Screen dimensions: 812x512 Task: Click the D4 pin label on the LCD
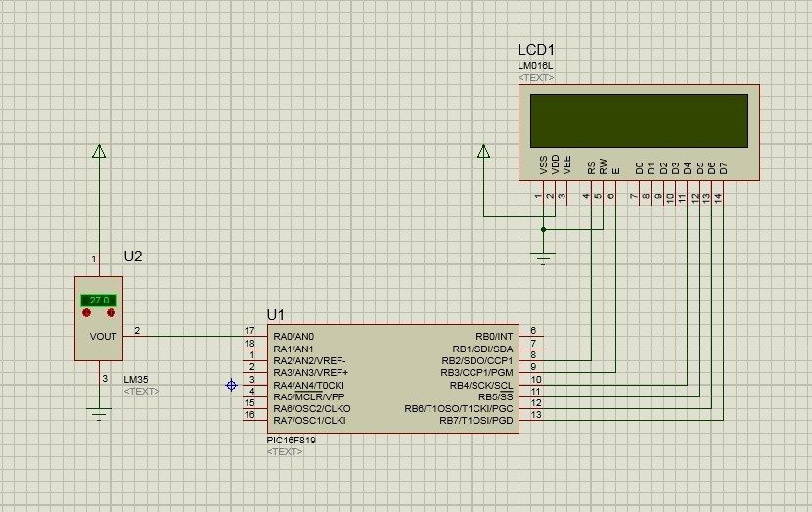pos(687,168)
